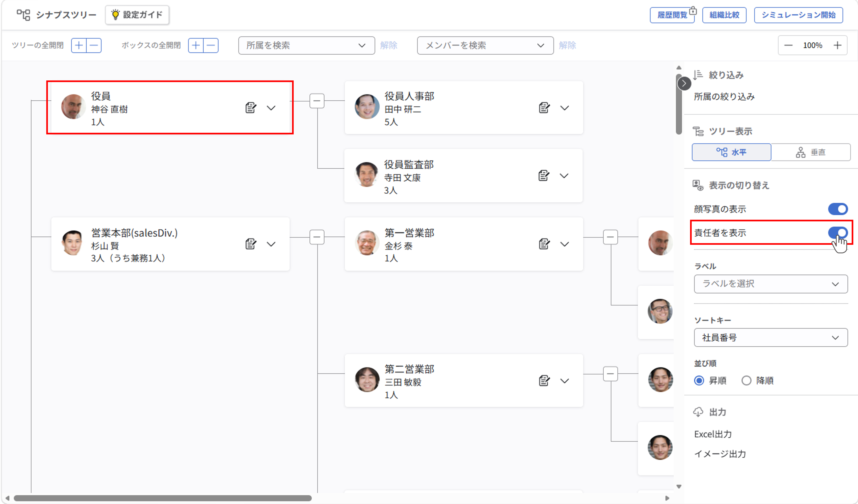Screen dimensions: 858x504
Task: Open the ラベルを選択 dropdown
Action: (771, 284)
